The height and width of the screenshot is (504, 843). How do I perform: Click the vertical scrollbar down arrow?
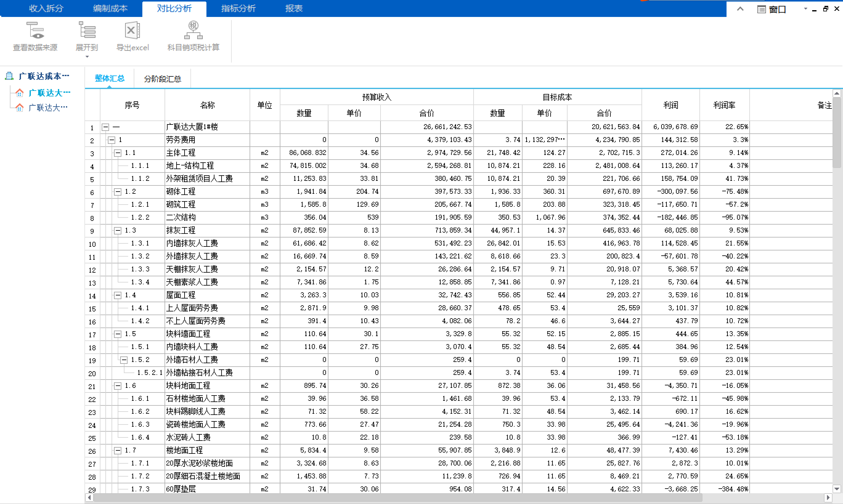click(837, 489)
